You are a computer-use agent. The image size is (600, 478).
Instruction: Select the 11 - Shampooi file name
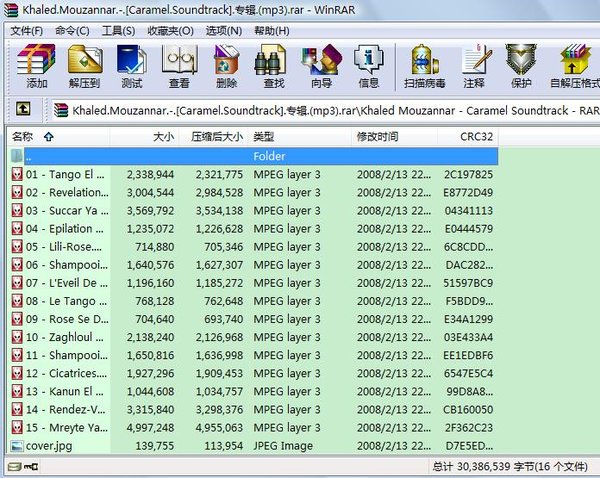click(67, 356)
